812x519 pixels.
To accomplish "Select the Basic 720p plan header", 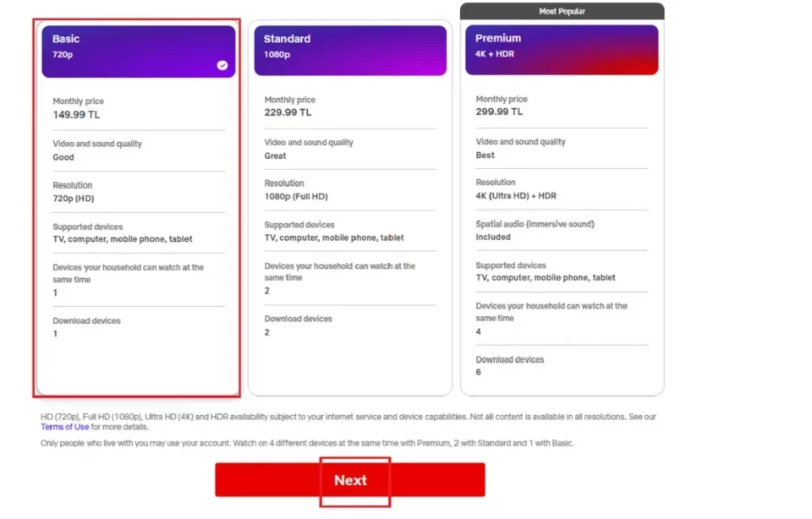I will [x=138, y=52].
